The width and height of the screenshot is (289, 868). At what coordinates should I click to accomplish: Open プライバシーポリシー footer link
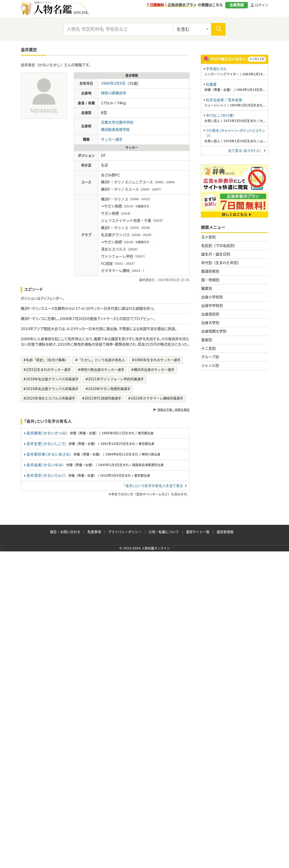click(x=125, y=532)
